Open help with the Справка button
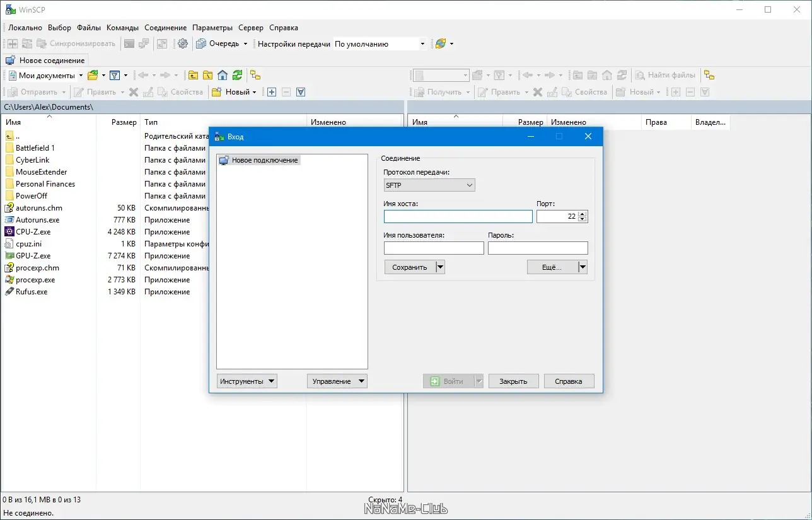 tap(568, 381)
